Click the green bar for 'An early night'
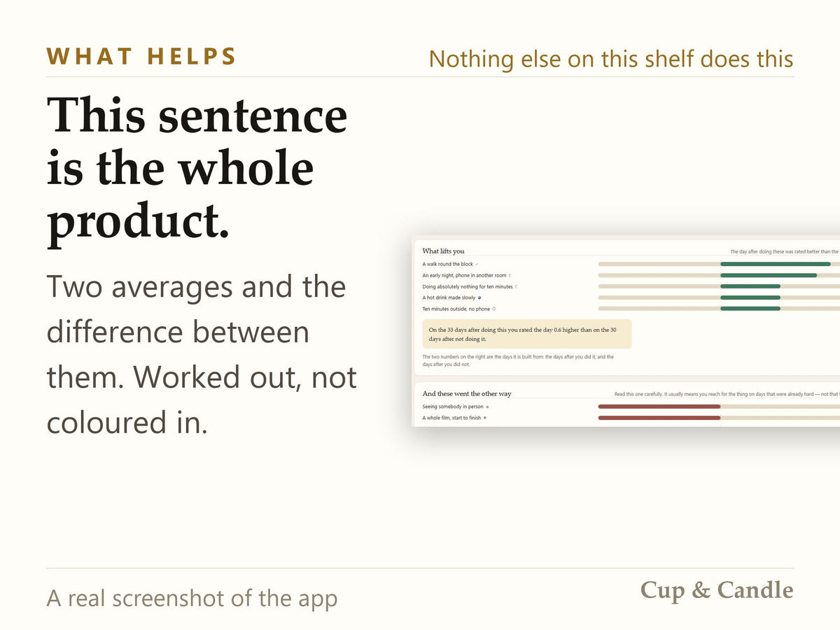This screenshot has height=630, width=840. click(769, 275)
